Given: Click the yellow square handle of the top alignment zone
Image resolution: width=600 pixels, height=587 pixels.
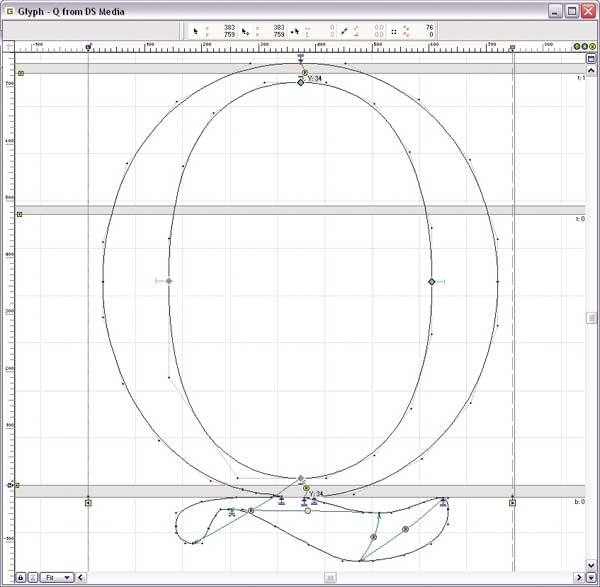Looking at the screenshot, I should click(x=21, y=73).
